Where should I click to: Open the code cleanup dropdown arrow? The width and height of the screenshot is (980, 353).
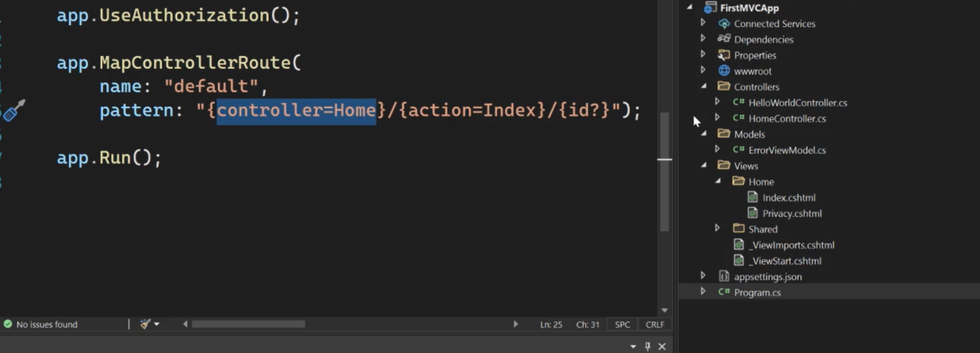(x=157, y=324)
